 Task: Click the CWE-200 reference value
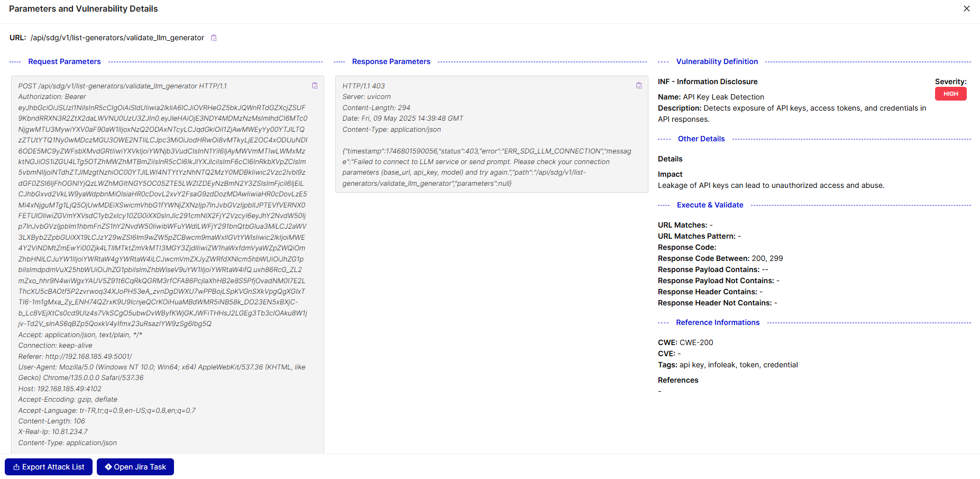point(696,342)
